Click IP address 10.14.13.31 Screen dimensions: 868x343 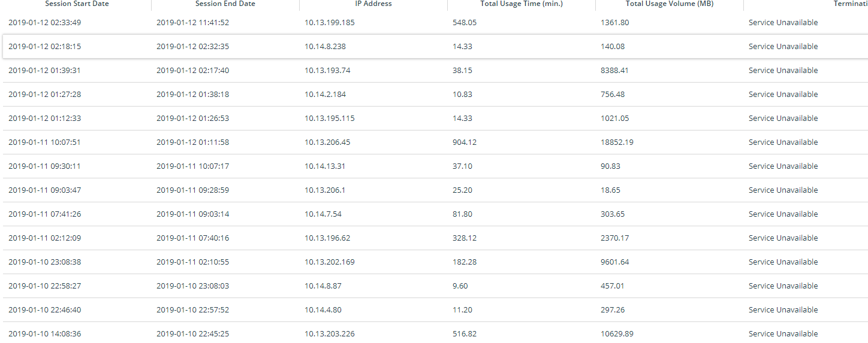(325, 166)
